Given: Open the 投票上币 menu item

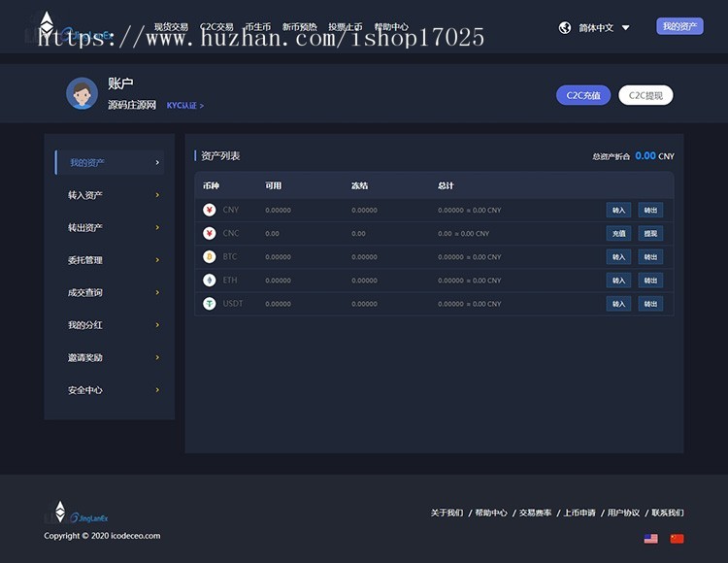Looking at the screenshot, I should click(346, 27).
